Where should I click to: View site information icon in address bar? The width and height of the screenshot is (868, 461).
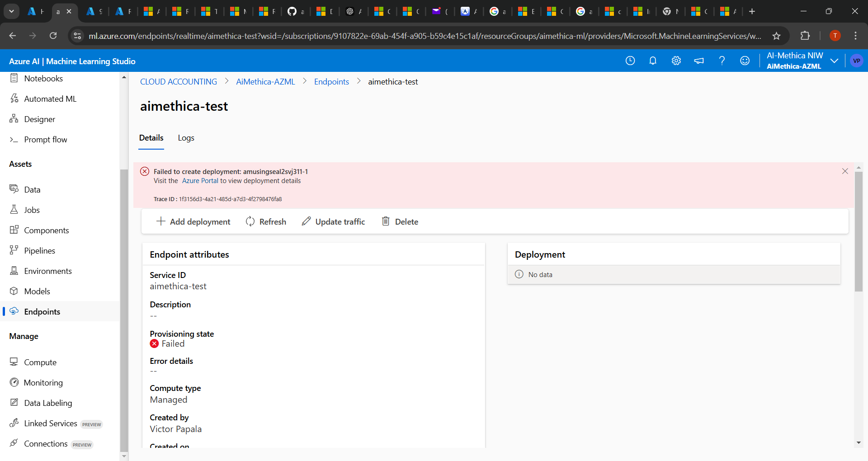pyautogui.click(x=77, y=36)
